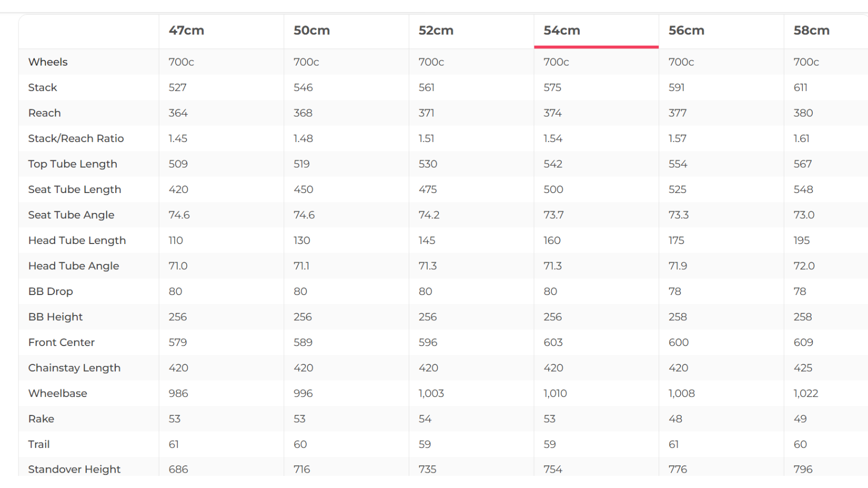Image resolution: width=868 pixels, height=488 pixels.
Task: Open the 58cm size column header
Action: point(812,30)
